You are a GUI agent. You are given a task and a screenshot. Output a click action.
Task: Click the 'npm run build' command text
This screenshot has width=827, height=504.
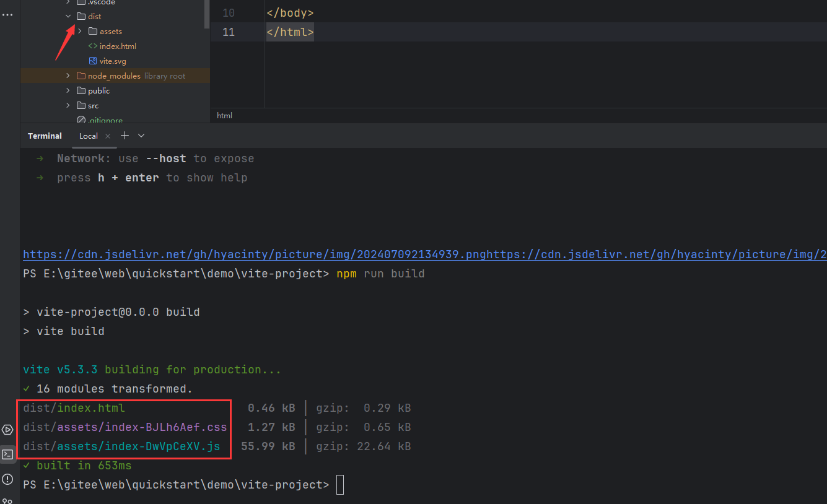[x=380, y=274]
